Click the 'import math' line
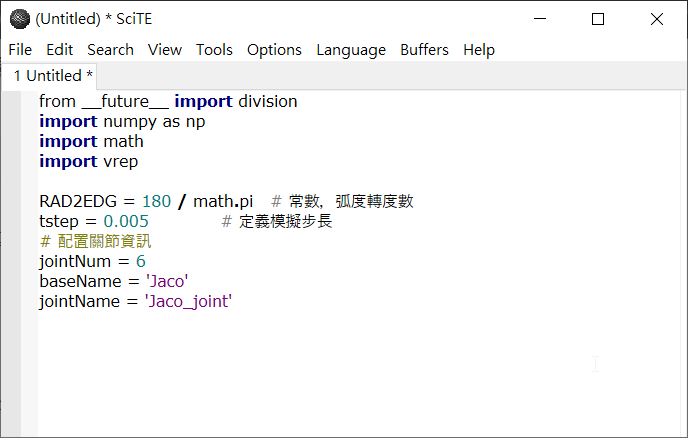Screen dimensions: 688x438 point(91,141)
